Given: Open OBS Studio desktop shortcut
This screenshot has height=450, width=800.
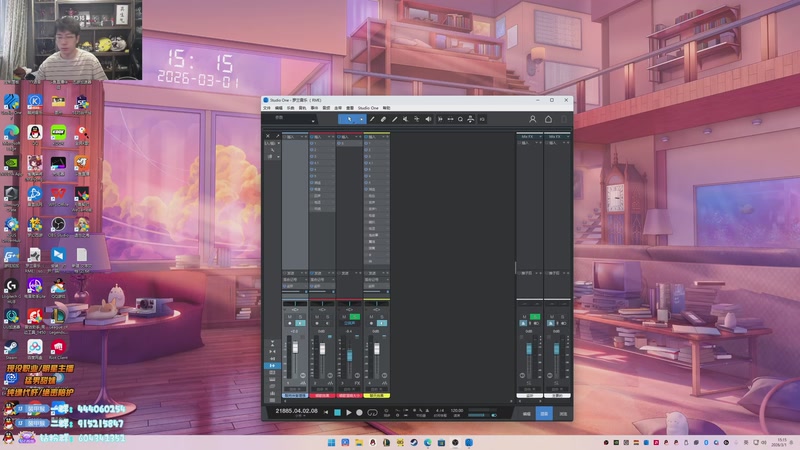Looking at the screenshot, I should pos(58,227).
